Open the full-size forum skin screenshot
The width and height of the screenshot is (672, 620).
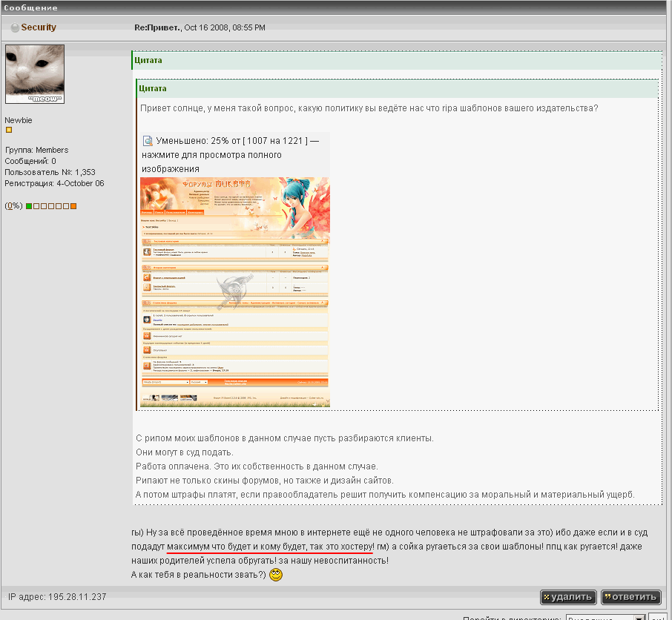tap(235, 292)
